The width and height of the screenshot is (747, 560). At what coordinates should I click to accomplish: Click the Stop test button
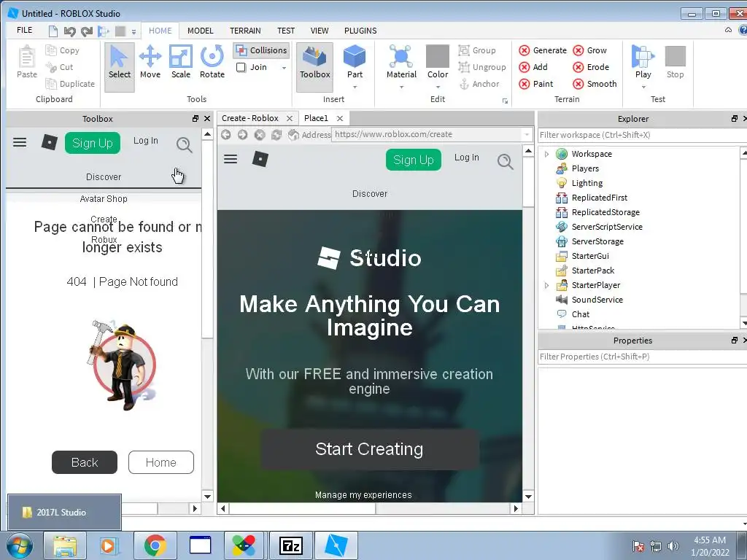point(675,63)
